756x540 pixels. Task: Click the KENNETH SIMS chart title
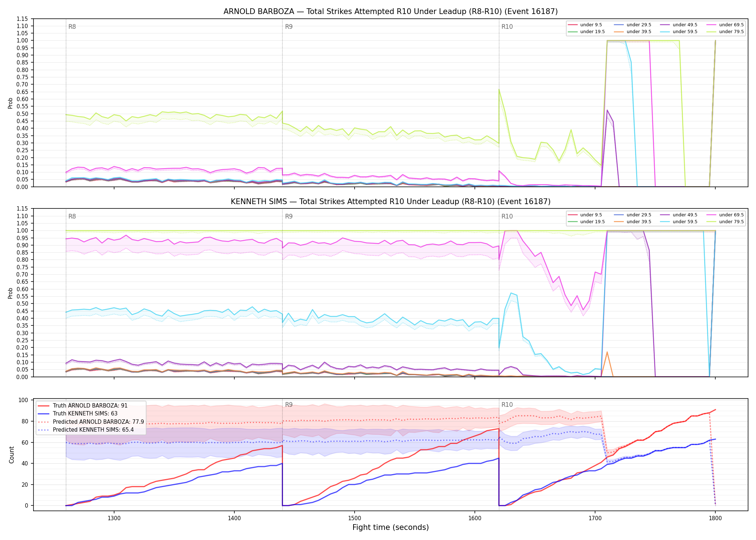coord(391,202)
